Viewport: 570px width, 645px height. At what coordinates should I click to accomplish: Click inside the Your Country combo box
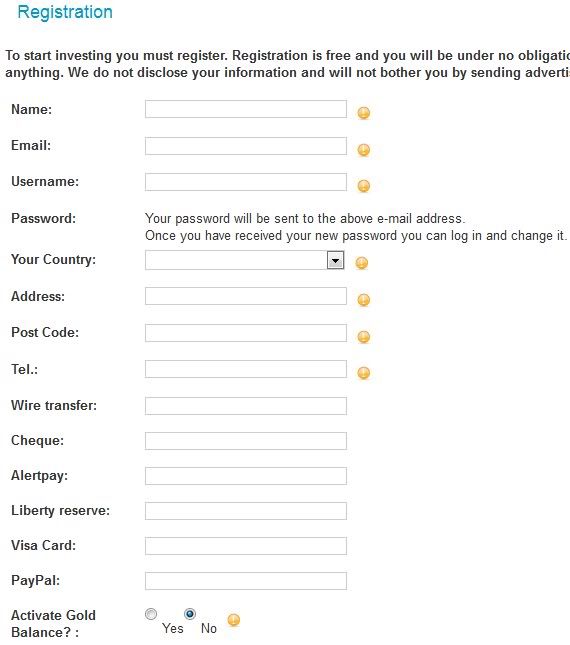(245, 261)
